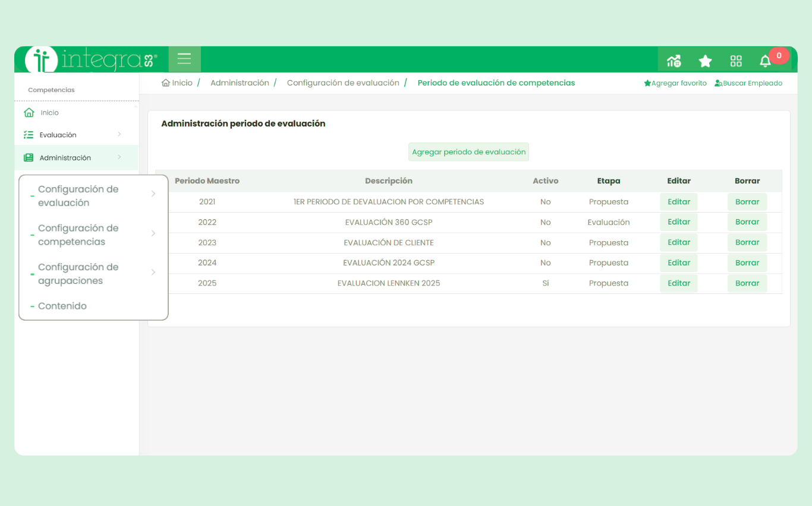The image size is (812, 506).
Task: Select the EVALUACIÓN DE CLIENTE description
Action: coord(389,243)
